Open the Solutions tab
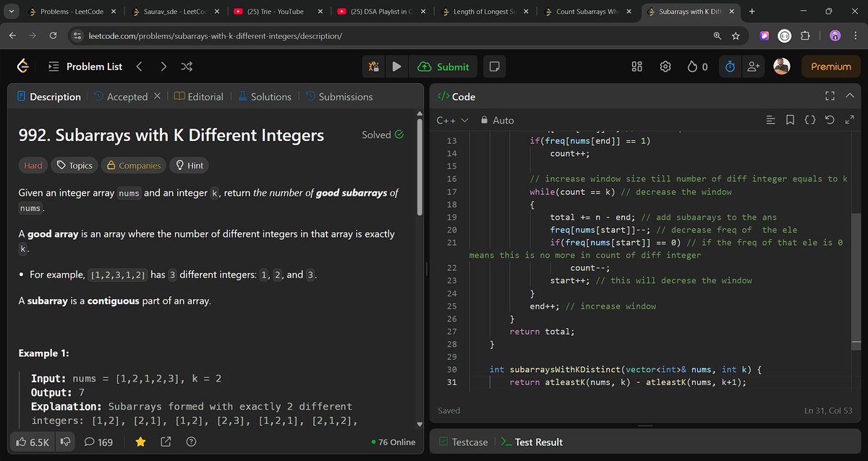Viewport: 868px width, 461px height. (264, 97)
